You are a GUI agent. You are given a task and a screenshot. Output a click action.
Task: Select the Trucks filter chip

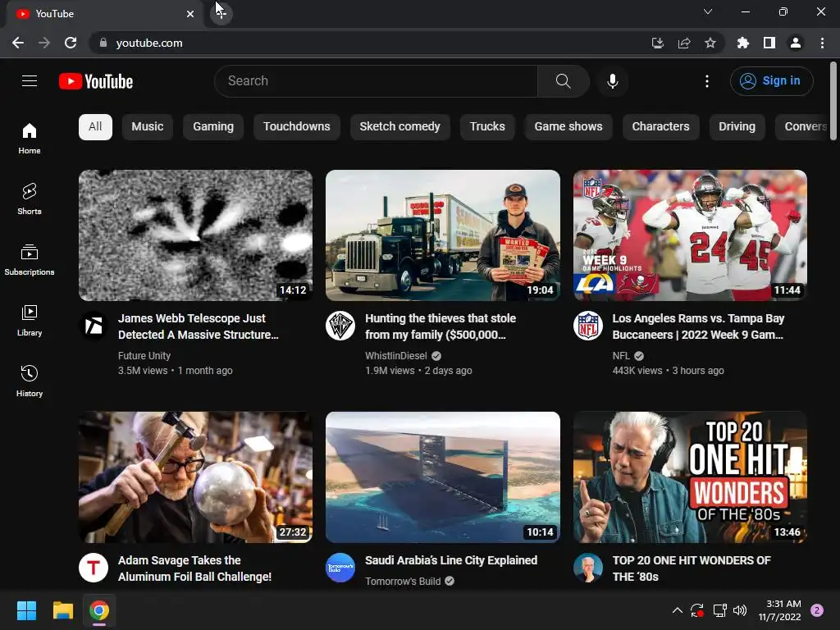tap(487, 126)
